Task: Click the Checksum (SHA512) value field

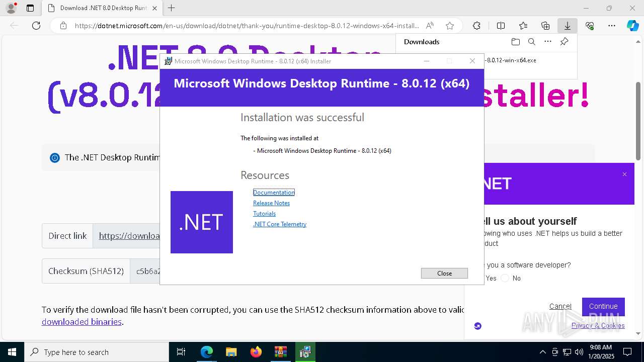Action: [x=145, y=271]
